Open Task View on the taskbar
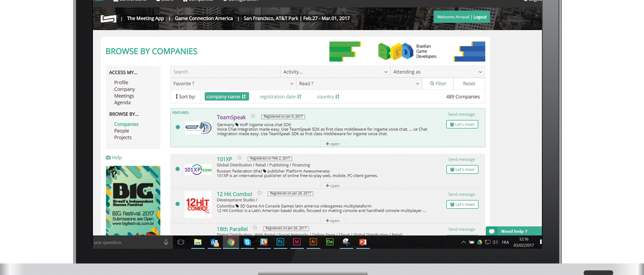The image size is (644, 275). point(181,242)
